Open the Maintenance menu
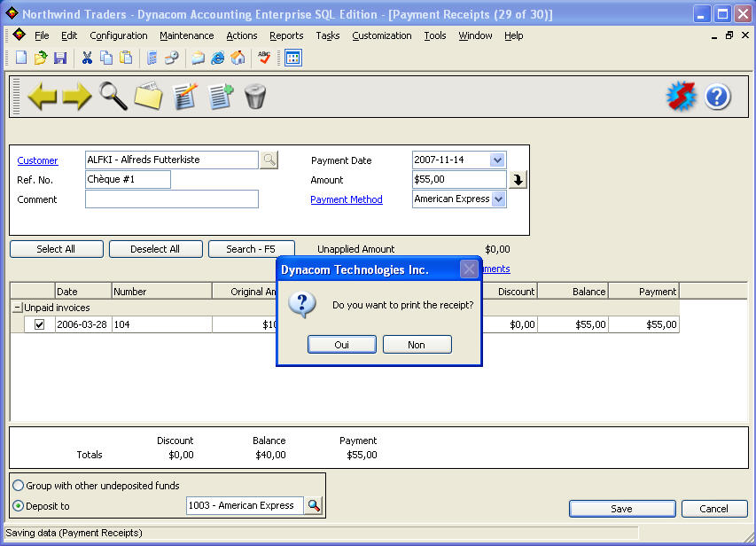 187,35
